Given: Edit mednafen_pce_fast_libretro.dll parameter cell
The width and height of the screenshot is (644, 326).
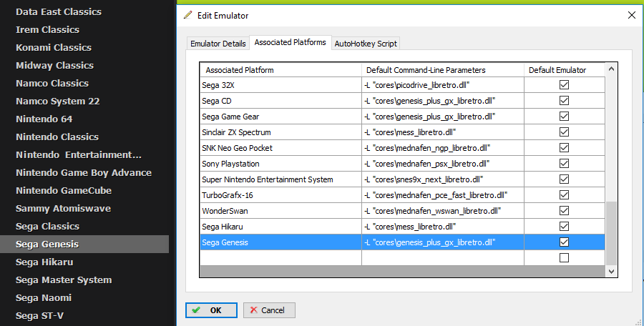Looking at the screenshot, I should click(x=443, y=195).
